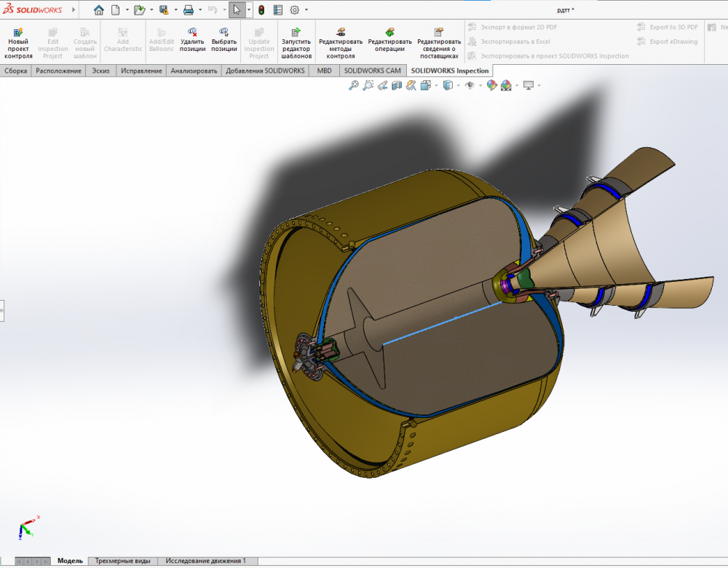Image resolution: width=728 pixels, height=568 pixels.
Task: Open the Options gear dropdown arrow
Action: tap(306, 10)
